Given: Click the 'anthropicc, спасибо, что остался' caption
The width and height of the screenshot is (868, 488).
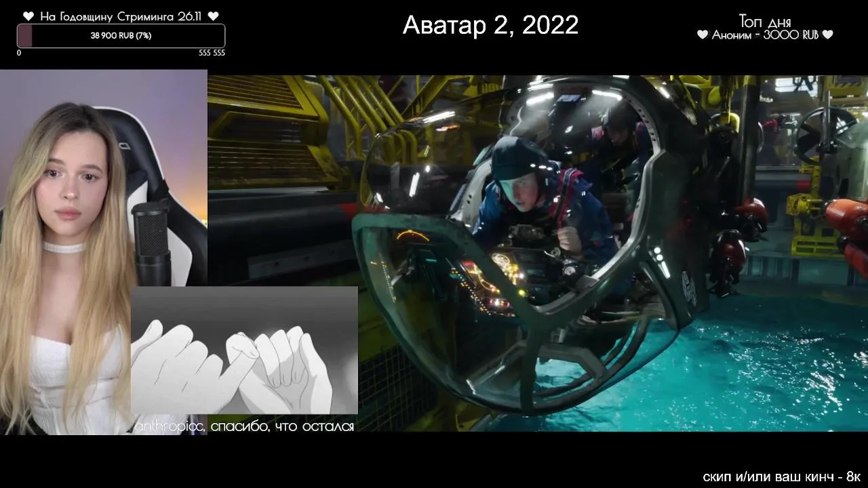Looking at the screenshot, I should click(244, 426).
